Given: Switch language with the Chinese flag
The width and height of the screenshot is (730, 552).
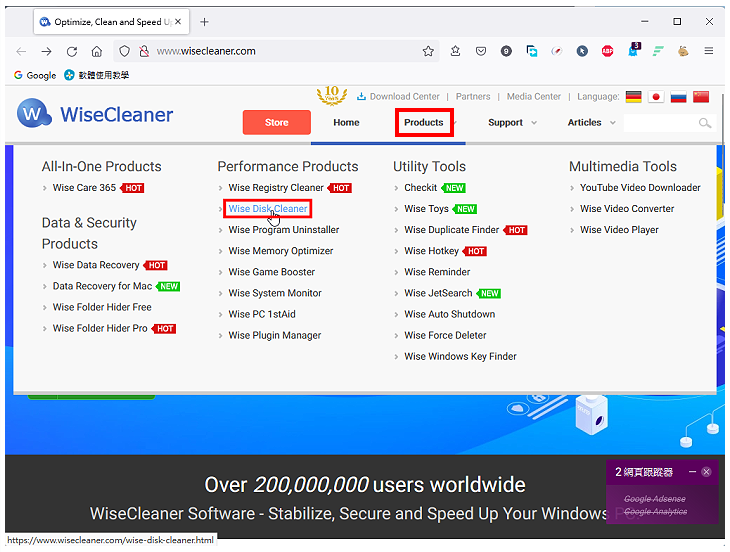Looking at the screenshot, I should pyautogui.click(x=701, y=96).
